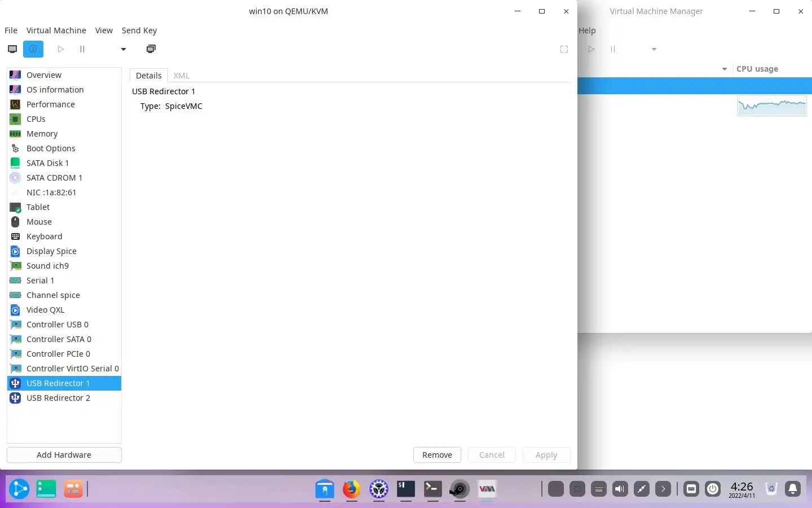
Task: Open the VM snapshots manager icon
Action: point(151,49)
